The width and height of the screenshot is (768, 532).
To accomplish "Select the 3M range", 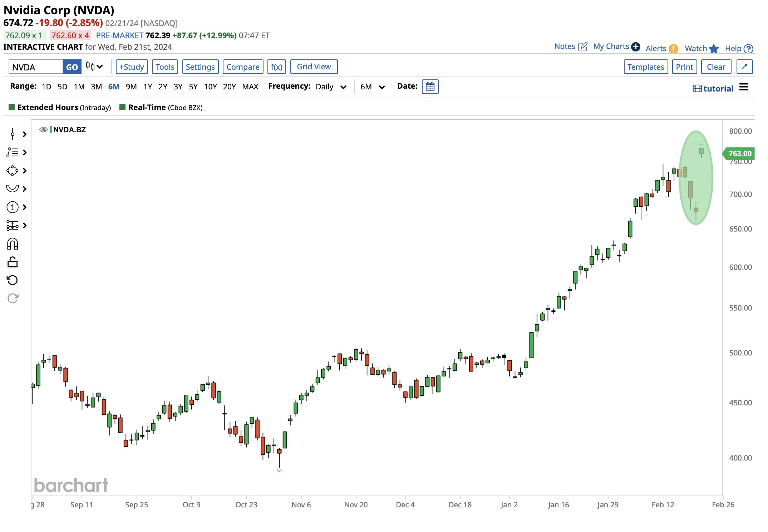I will [x=96, y=87].
